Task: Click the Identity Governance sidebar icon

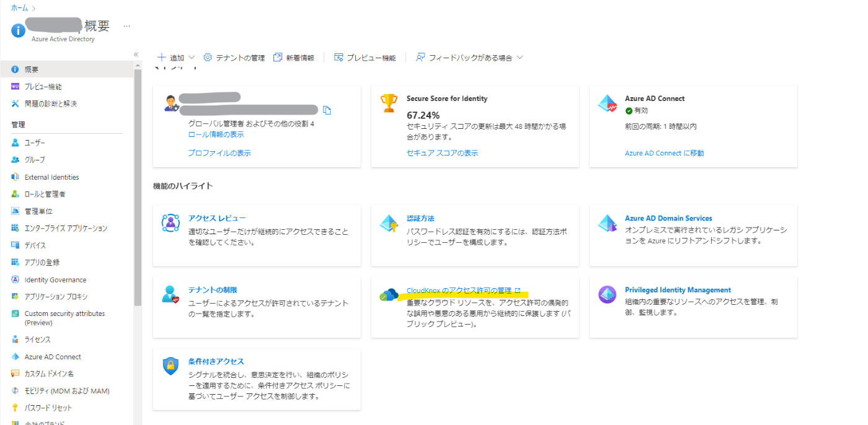Action: click(15, 279)
